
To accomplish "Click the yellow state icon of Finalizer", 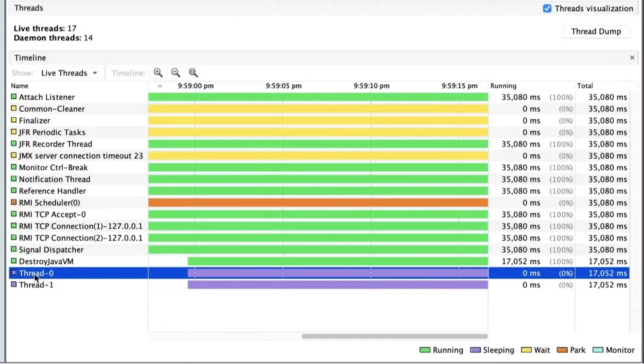I will pyautogui.click(x=14, y=120).
